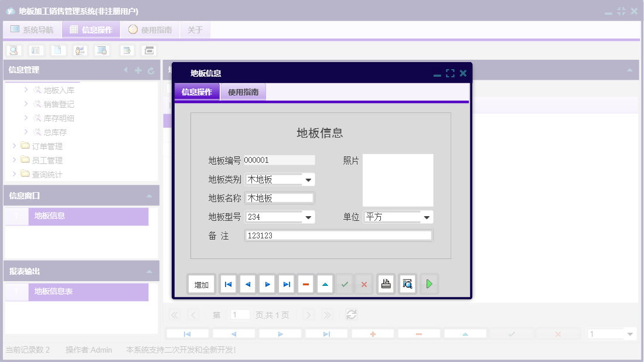The image size is (644, 362).
Task: Click the blue triangle edit icon
Action: (325, 284)
